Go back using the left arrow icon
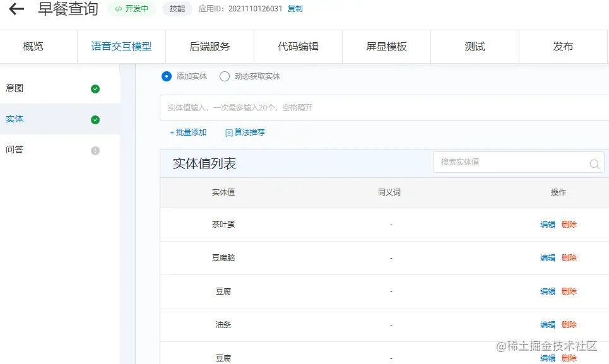 click(16, 9)
